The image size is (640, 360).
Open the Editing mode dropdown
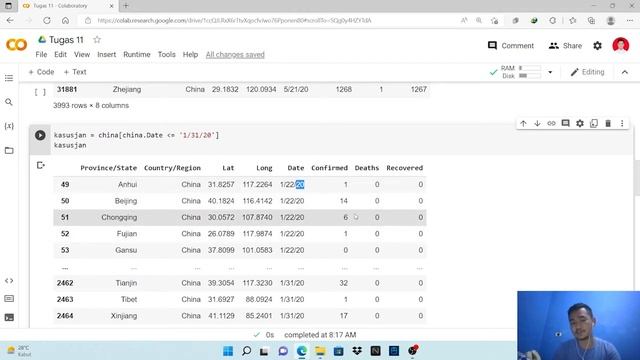click(587, 72)
